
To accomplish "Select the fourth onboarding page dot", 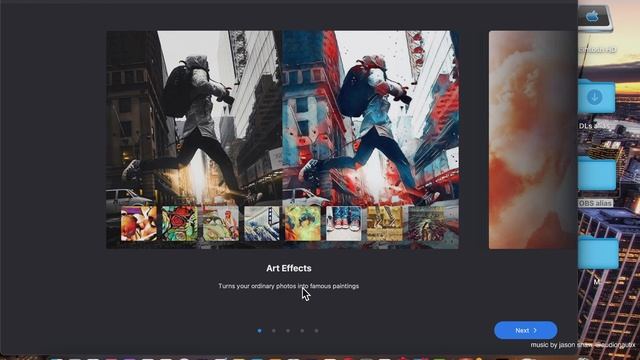I will [302, 331].
